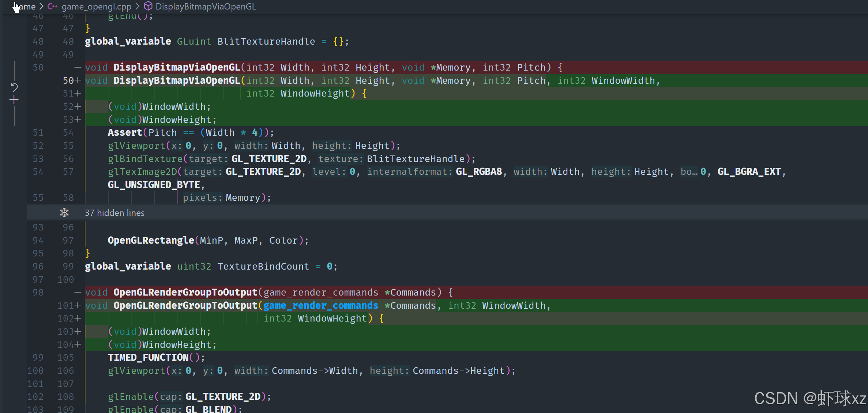Click original line number 96 in gutter
The image size is (868, 413).
tap(38, 266)
